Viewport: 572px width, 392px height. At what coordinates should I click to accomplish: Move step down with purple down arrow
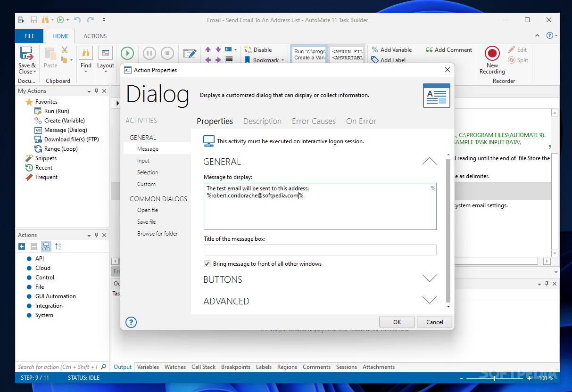(x=218, y=49)
